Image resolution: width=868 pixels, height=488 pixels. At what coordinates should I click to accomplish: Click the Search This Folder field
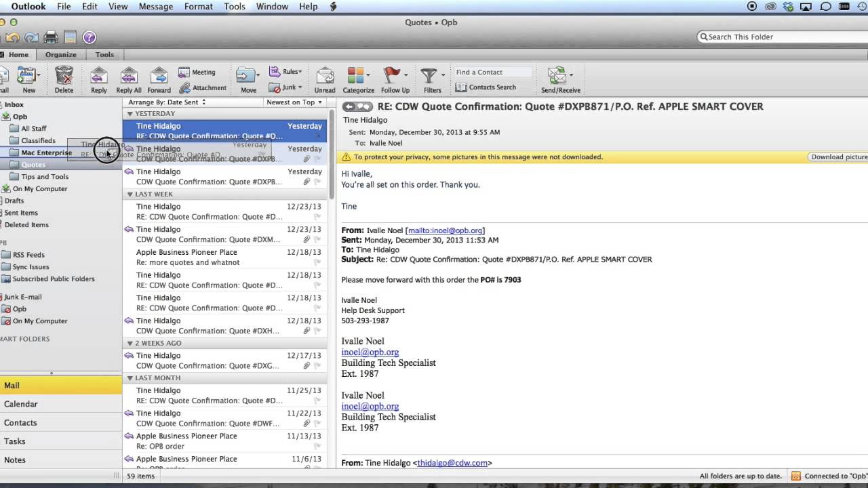coord(782,37)
